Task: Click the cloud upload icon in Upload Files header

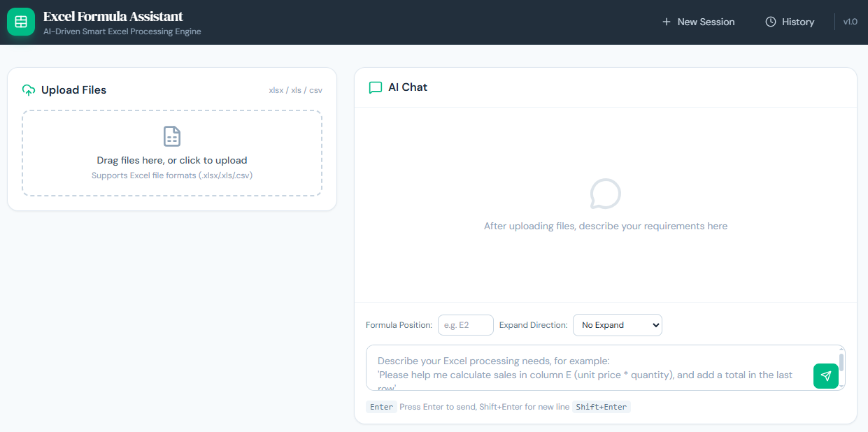Action: click(29, 90)
